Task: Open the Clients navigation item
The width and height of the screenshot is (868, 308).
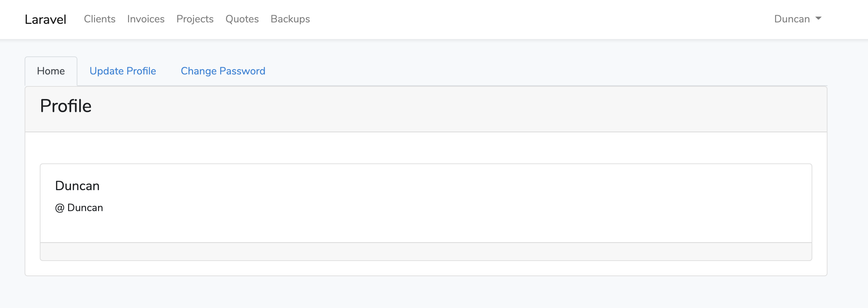Action: (x=99, y=19)
